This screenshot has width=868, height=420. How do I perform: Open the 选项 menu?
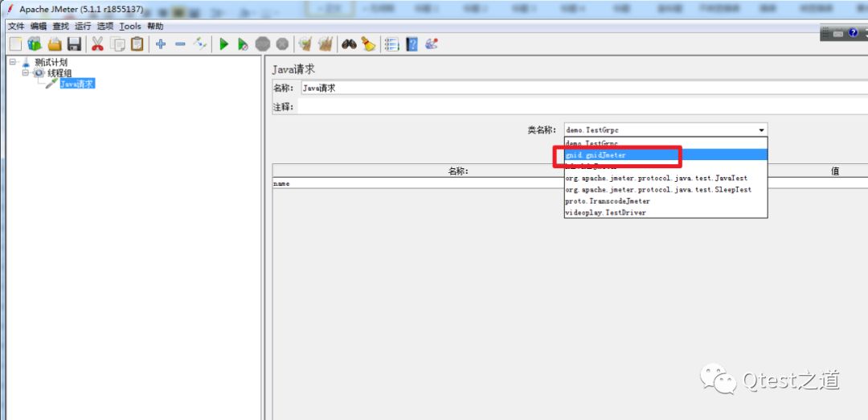(x=105, y=26)
